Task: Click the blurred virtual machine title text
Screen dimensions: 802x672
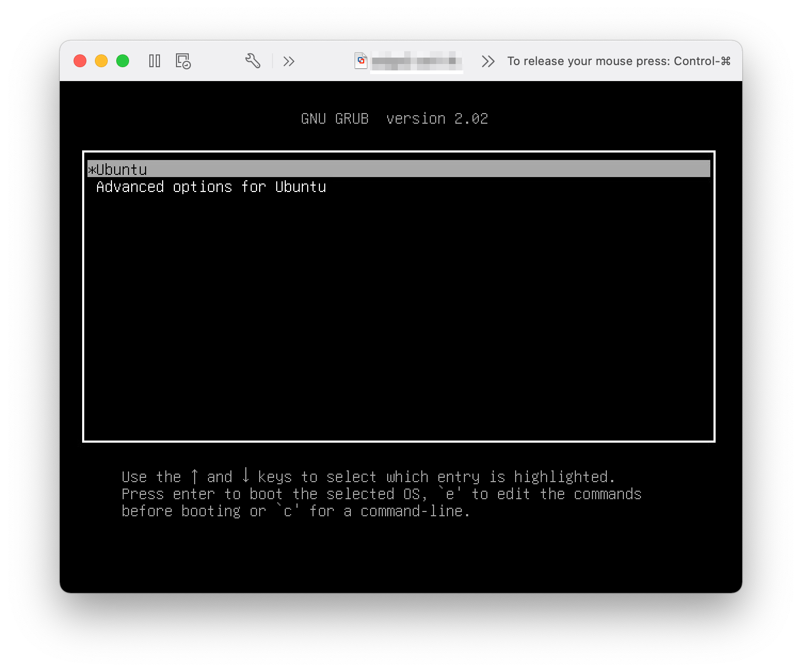Action: pyautogui.click(x=416, y=61)
